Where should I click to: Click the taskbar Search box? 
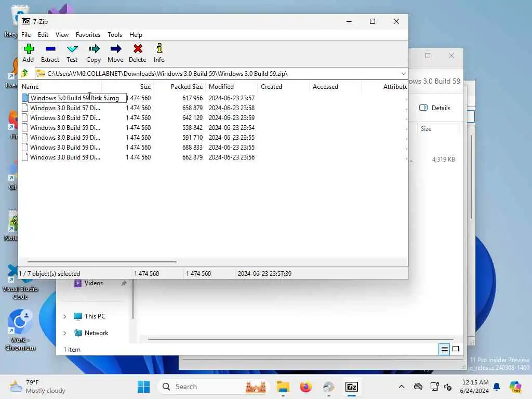pos(214,387)
